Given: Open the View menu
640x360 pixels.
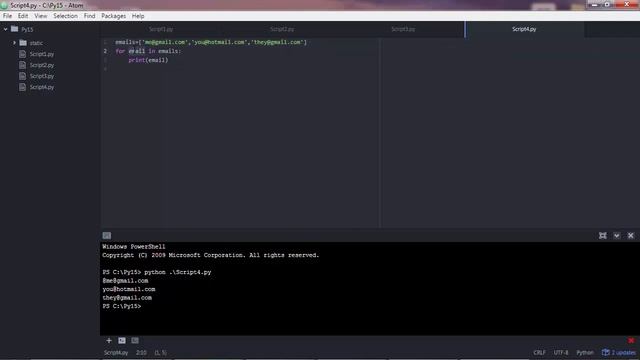Looking at the screenshot, I should tap(40, 16).
